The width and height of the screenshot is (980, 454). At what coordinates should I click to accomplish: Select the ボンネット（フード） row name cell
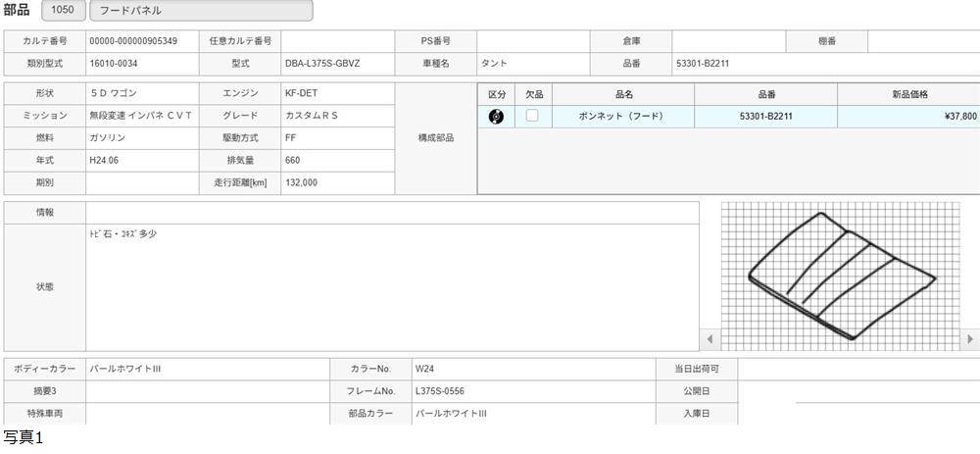click(622, 117)
